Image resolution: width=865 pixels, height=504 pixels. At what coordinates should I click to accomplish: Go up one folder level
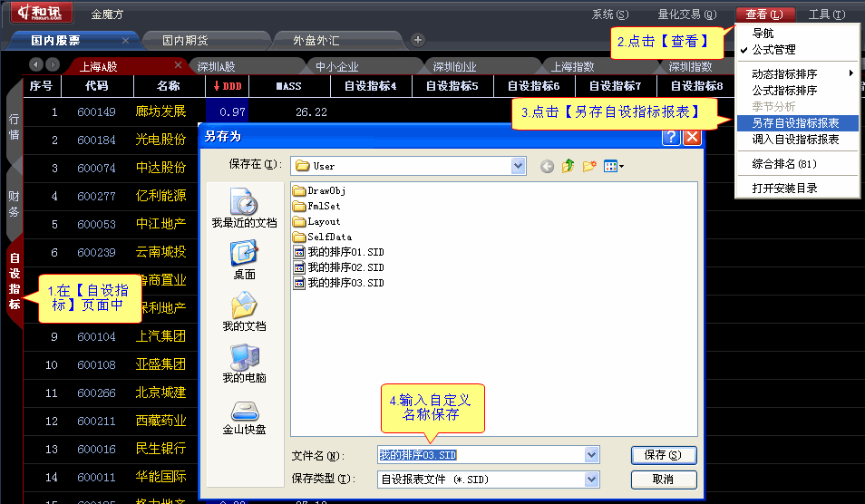(x=569, y=166)
